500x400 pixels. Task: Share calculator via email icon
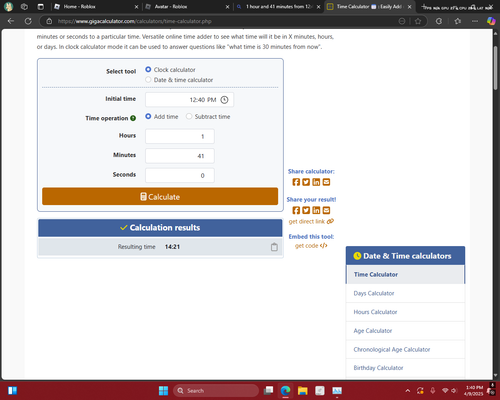click(x=326, y=182)
